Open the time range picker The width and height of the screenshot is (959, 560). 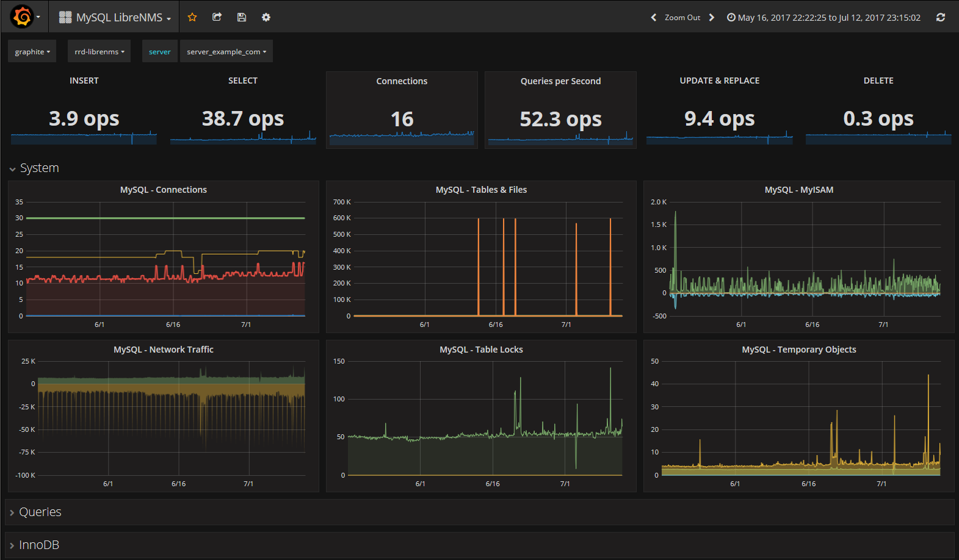(x=823, y=18)
